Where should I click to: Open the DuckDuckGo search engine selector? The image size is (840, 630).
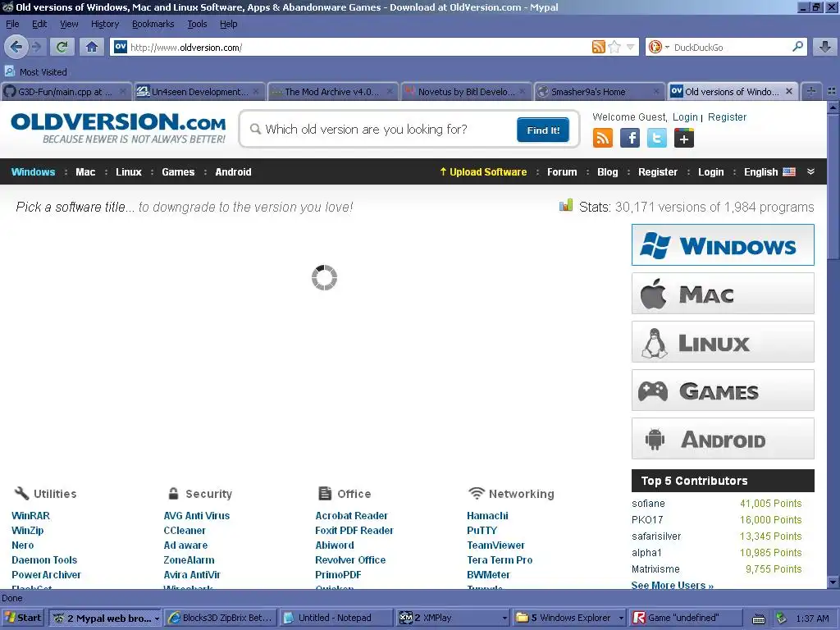point(659,47)
